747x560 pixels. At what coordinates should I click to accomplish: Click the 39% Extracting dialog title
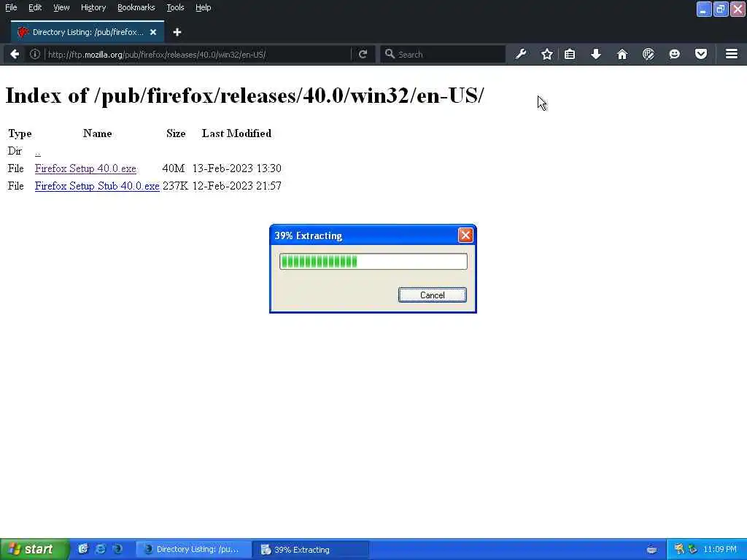309,236
